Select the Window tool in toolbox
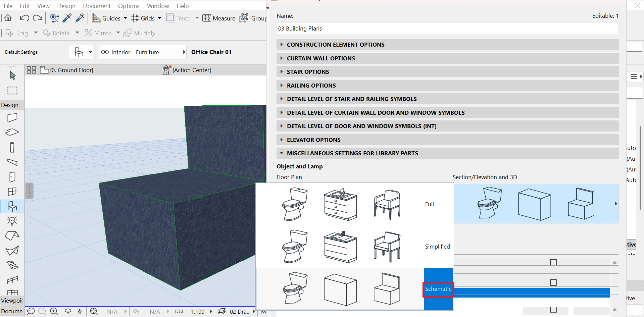644x317 pixels. click(12, 192)
